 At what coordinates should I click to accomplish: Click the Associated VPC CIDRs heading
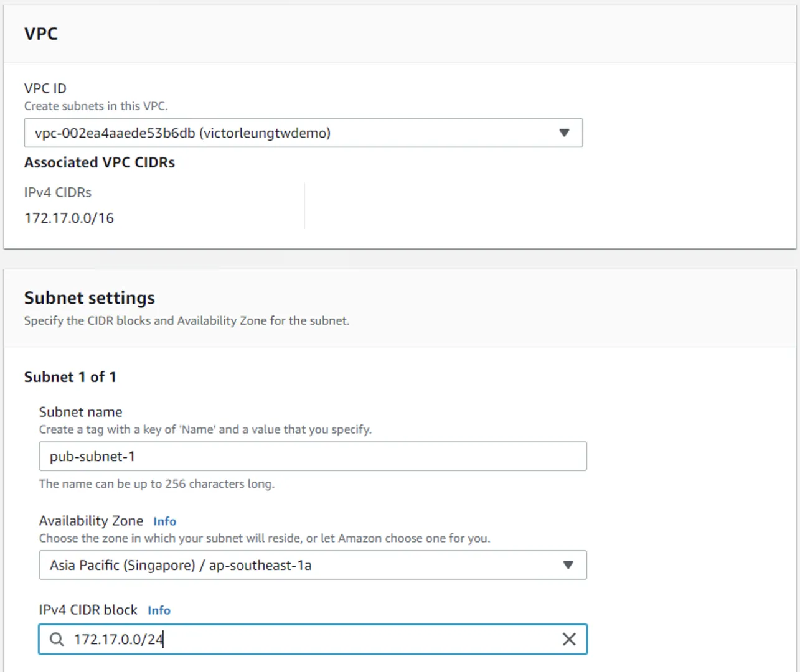99,162
